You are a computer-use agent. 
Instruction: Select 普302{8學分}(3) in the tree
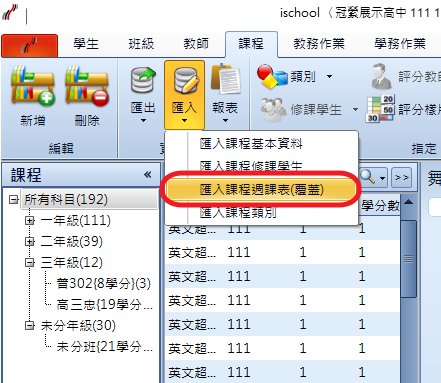pos(104,283)
